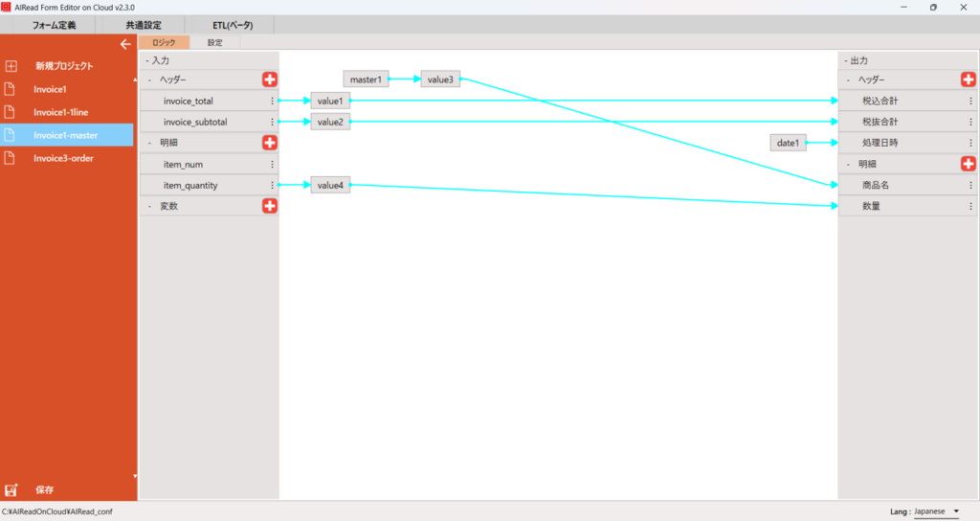
Task: Click the back arrow in the sidebar
Action: point(124,44)
